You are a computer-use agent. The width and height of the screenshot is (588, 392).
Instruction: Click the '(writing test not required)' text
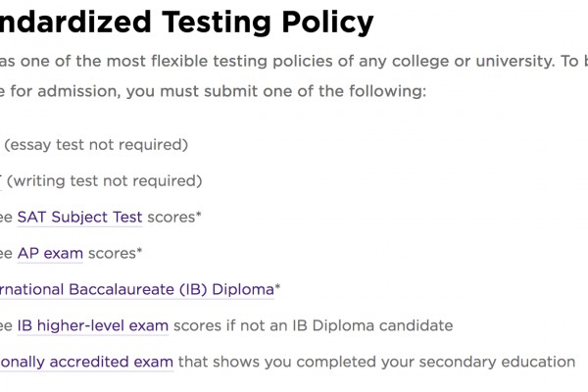pos(104,181)
